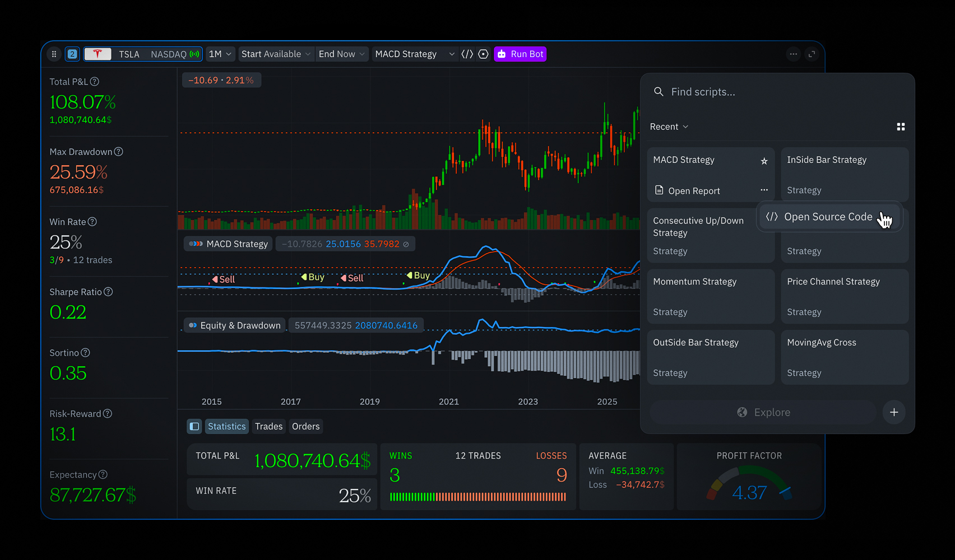Click hide icon after MACD values 35.7982
The image size is (955, 560).
click(406, 245)
